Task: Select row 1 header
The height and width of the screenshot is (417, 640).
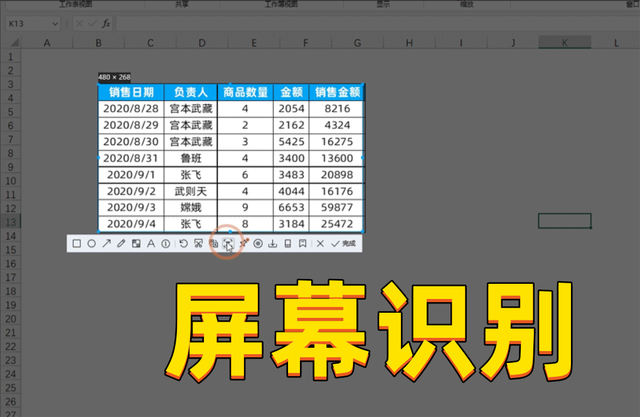Action: (10, 56)
